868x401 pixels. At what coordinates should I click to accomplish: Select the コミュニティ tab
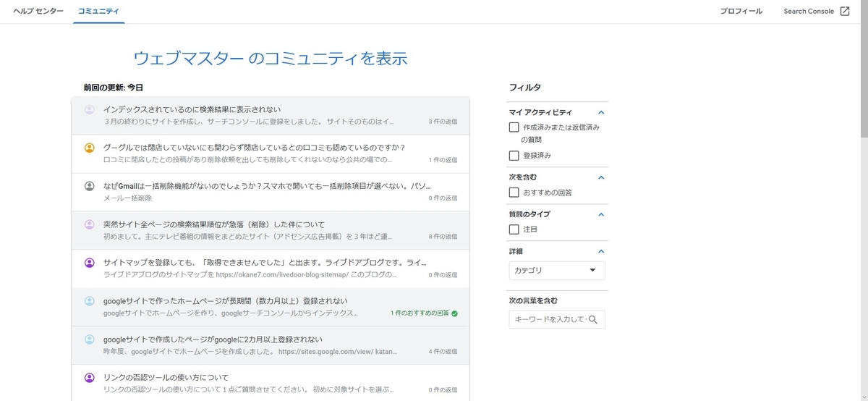pos(99,12)
